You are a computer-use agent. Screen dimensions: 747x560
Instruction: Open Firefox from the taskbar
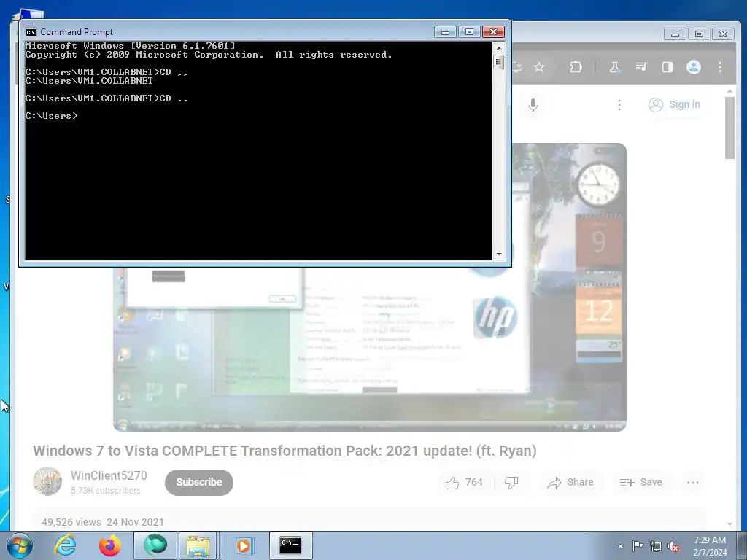(x=110, y=545)
